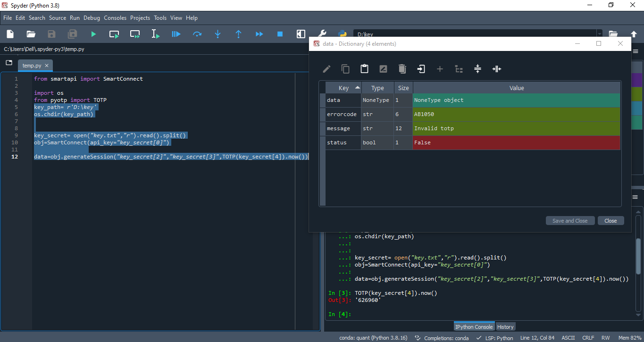Go to parent directory up-arrow icon
Image resolution: width=644 pixels, height=342 pixels.
pyautogui.click(x=634, y=34)
